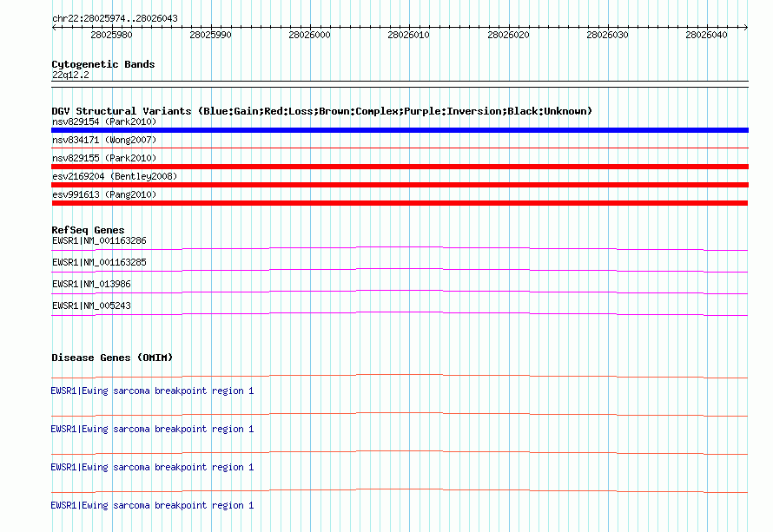Click the chr22:28025974..28026043 region label
Screen dimensions: 773x532
click(115, 18)
